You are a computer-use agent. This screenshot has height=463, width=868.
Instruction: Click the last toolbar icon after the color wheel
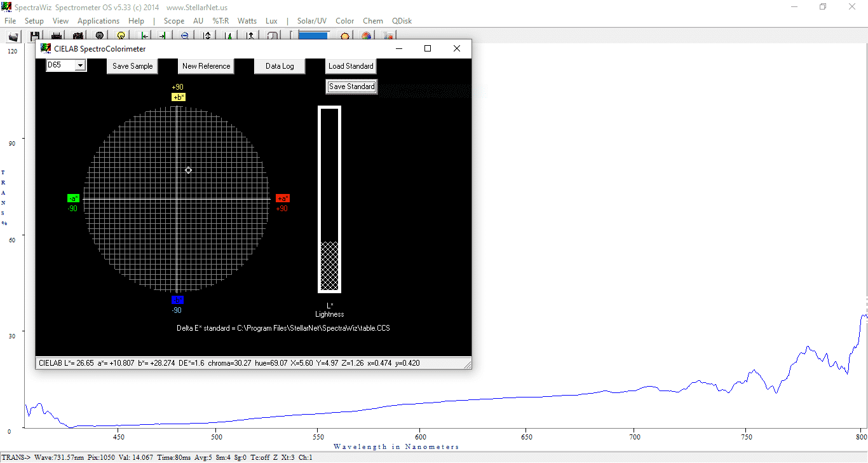[388, 36]
